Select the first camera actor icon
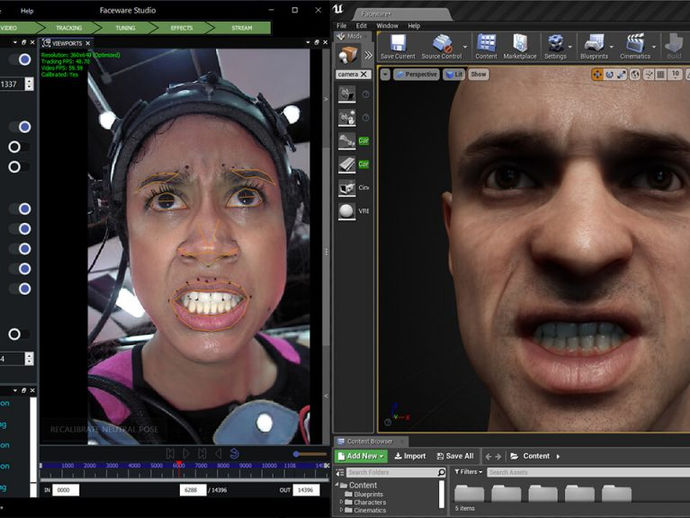690x518 pixels. (347, 94)
